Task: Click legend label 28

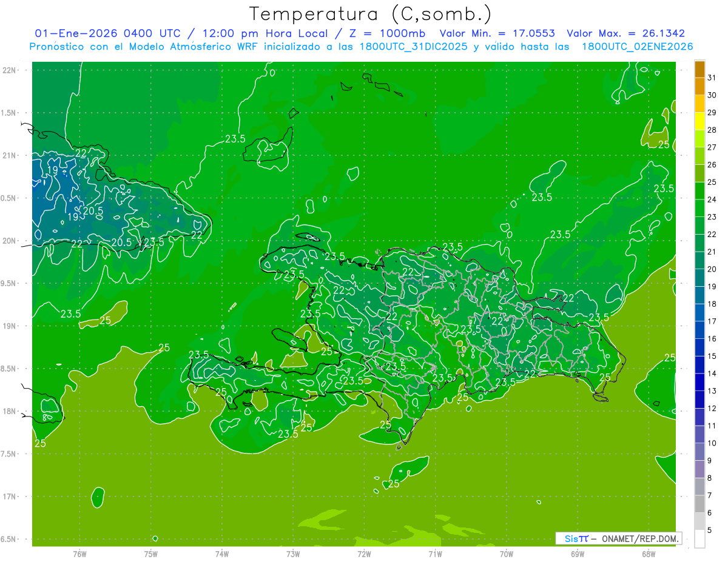Action: [712, 130]
